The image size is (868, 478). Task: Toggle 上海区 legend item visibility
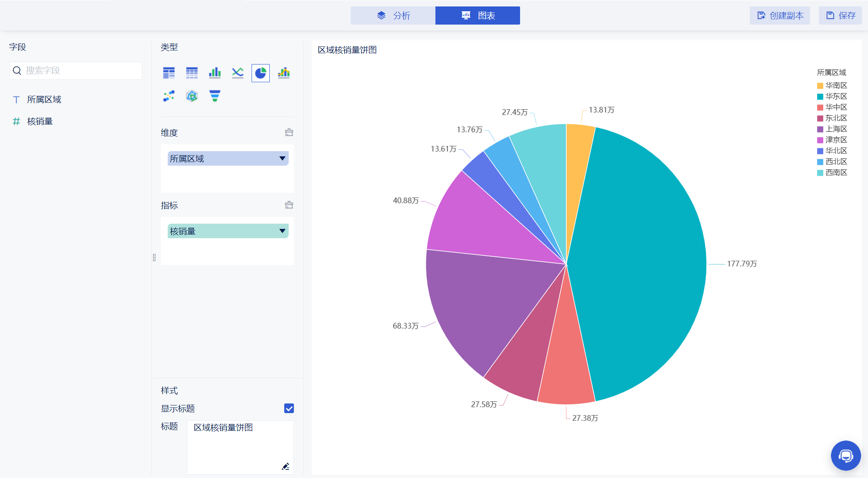pyautogui.click(x=836, y=129)
